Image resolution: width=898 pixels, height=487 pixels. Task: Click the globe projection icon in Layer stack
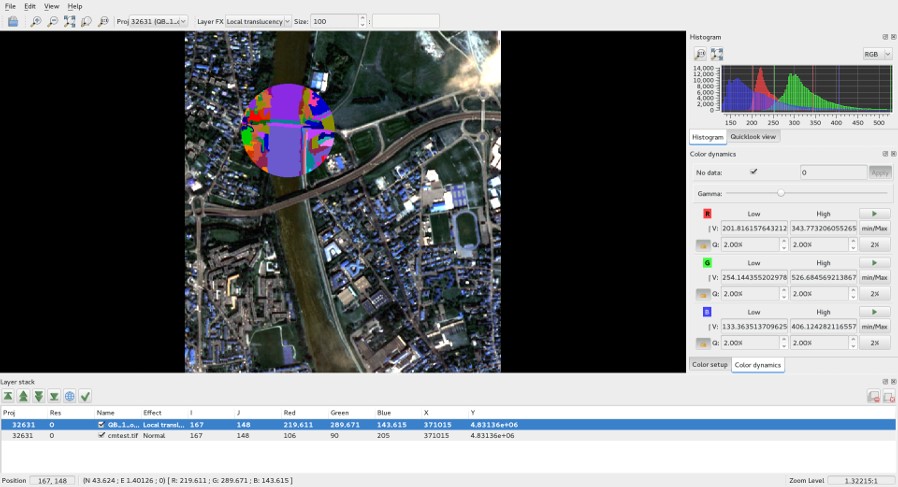pyautogui.click(x=70, y=396)
